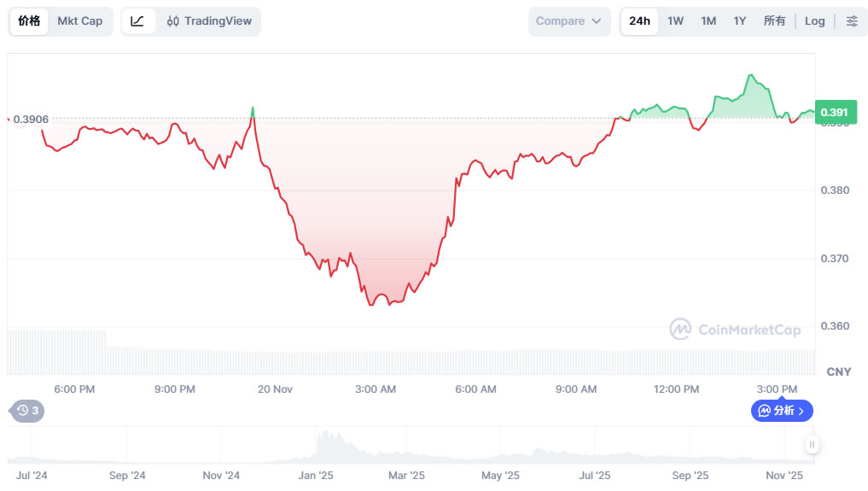Viewport: 868px width, 491px height.
Task: Select the 1W time range
Action: click(x=675, y=21)
